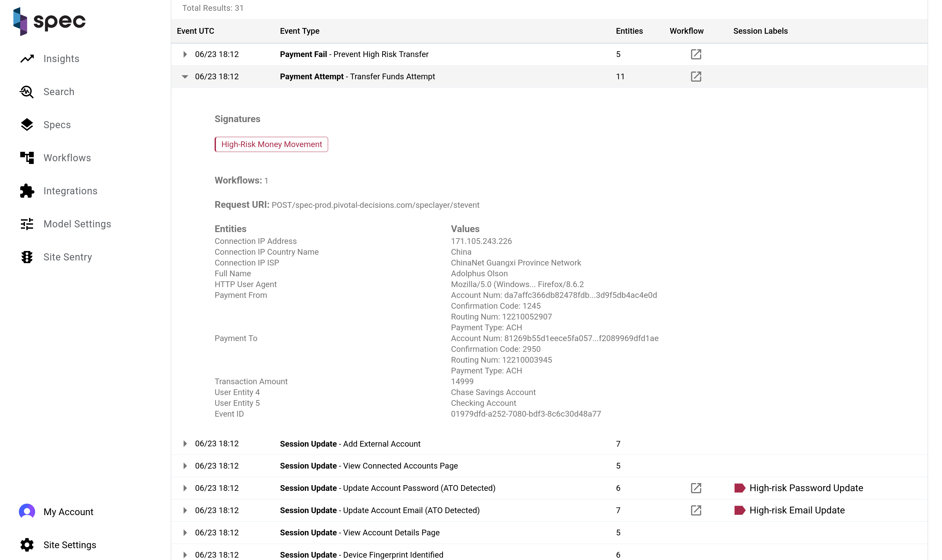The image size is (942, 560).
Task: Expand the View Account Details Page row
Action: pyautogui.click(x=185, y=532)
